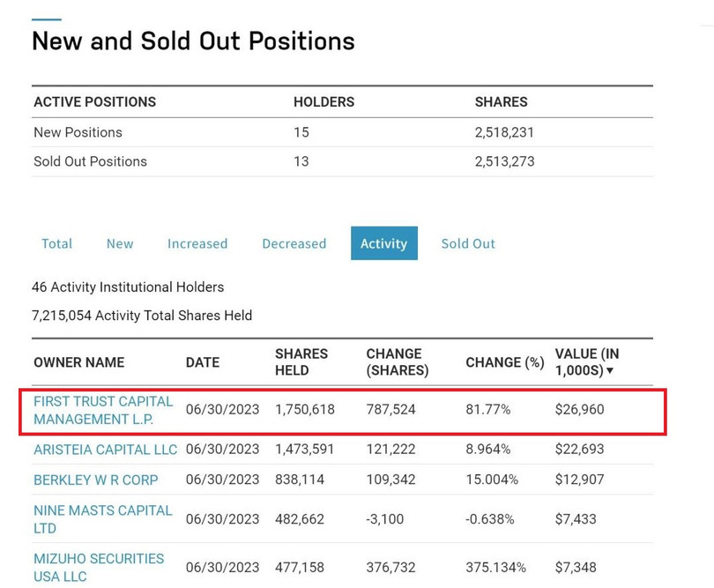
Task: Open Aristeia Capital LLC owner page
Action: pyautogui.click(x=105, y=449)
